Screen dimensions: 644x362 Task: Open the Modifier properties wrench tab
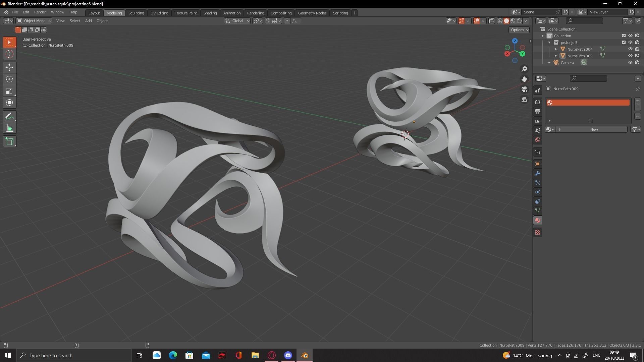(x=538, y=173)
